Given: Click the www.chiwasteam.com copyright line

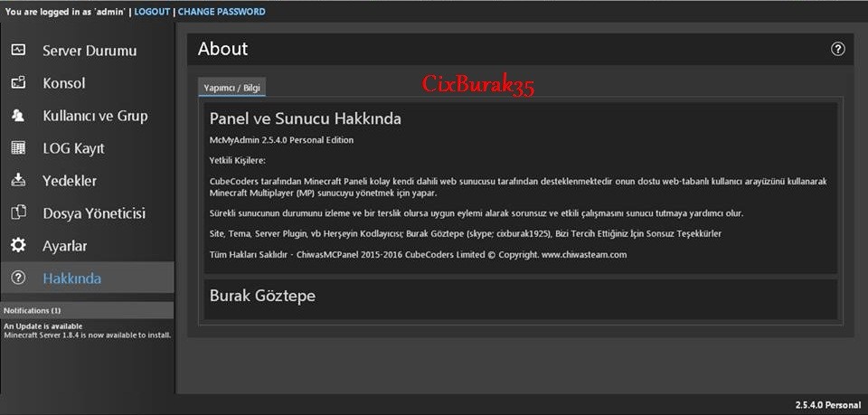Looking at the screenshot, I should [x=418, y=255].
